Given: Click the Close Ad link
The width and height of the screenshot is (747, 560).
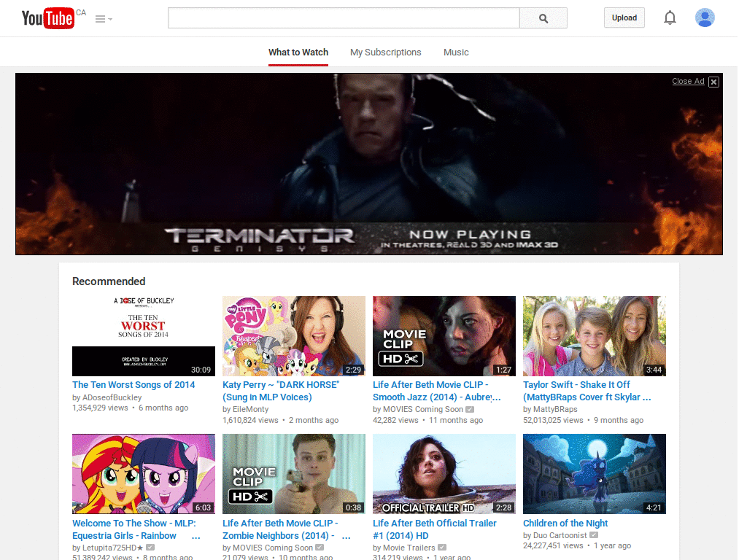Looking at the screenshot, I should click(688, 82).
